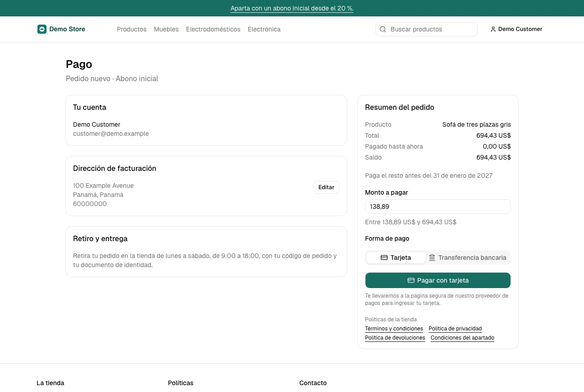
Task: Click the range hint Entre 138,89 US$ y 694,43 US$
Action: coord(411,222)
